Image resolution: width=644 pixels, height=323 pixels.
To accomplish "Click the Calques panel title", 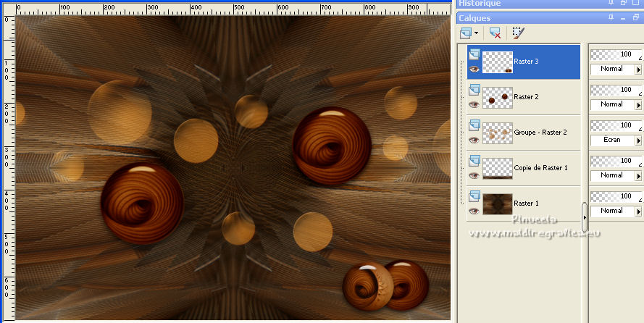I will [x=474, y=18].
